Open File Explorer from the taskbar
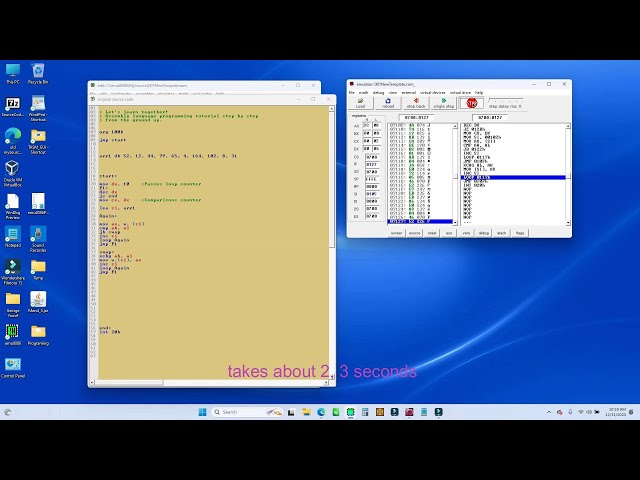 (306, 412)
